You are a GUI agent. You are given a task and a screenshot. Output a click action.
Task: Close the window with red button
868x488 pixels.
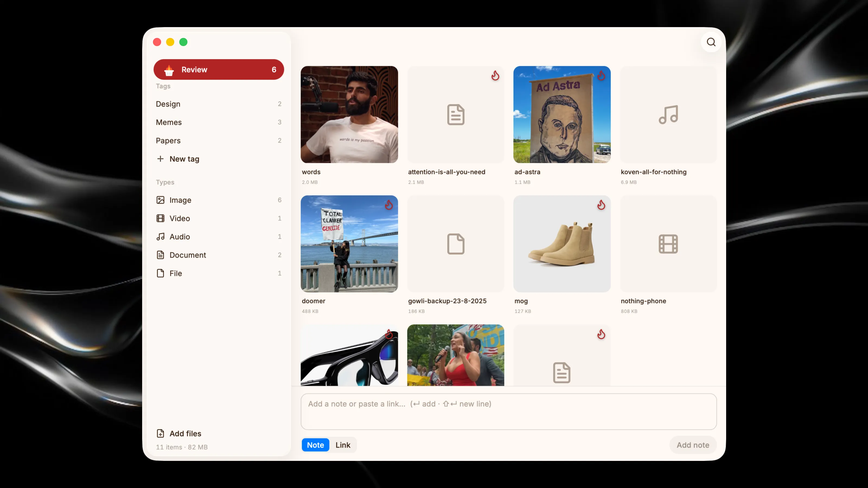point(157,42)
